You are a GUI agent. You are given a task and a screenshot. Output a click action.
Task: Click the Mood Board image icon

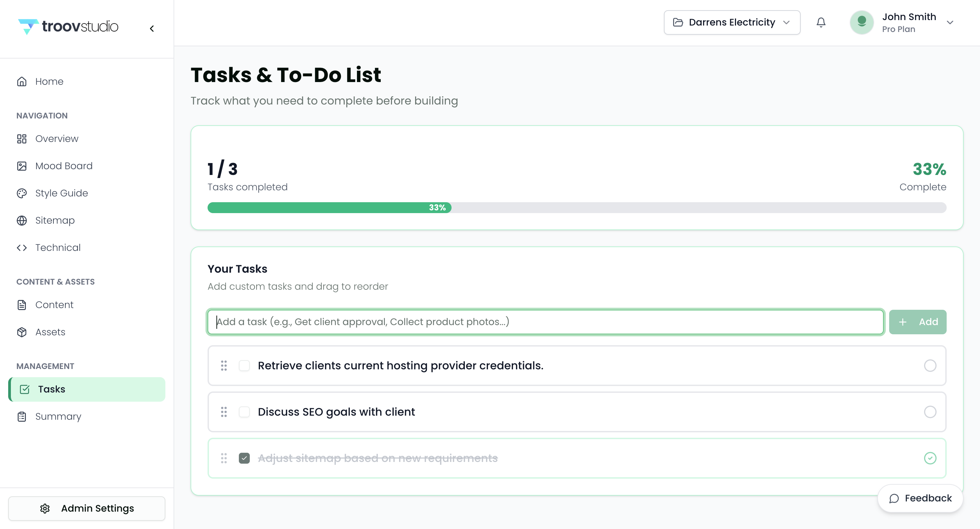coord(22,166)
